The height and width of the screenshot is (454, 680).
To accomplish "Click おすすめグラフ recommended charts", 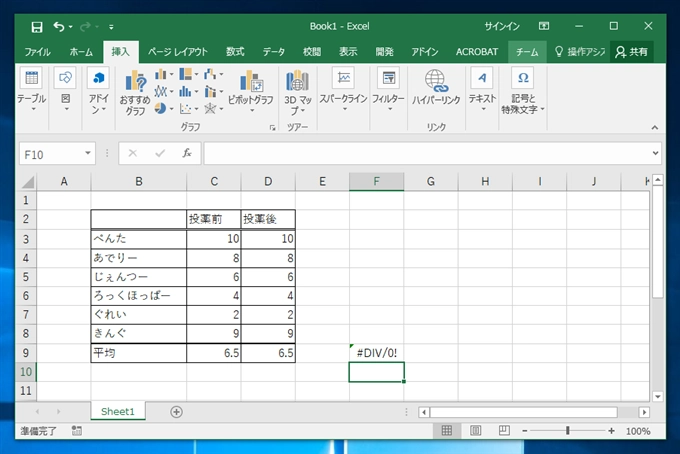I will click(135, 94).
